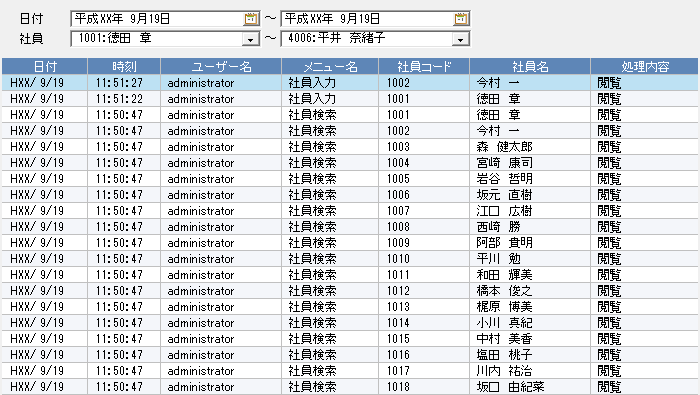Viewport: 700px width, 395px height.
Task: Select employee code 1015 cell
Action: (424, 339)
